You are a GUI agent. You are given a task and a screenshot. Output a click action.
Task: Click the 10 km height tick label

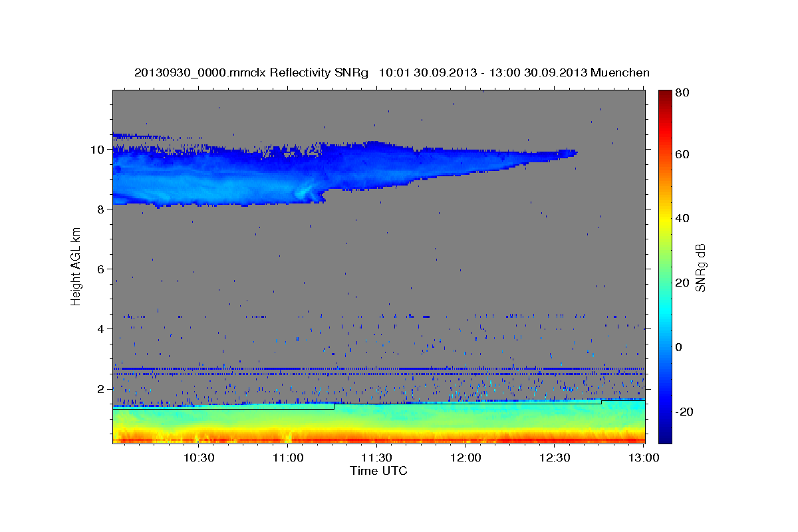click(x=97, y=150)
